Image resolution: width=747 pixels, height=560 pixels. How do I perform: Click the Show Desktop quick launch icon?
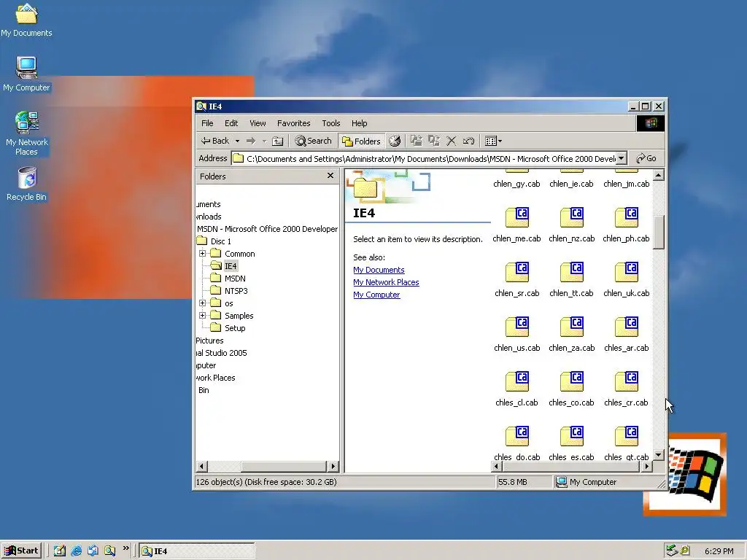[60, 551]
